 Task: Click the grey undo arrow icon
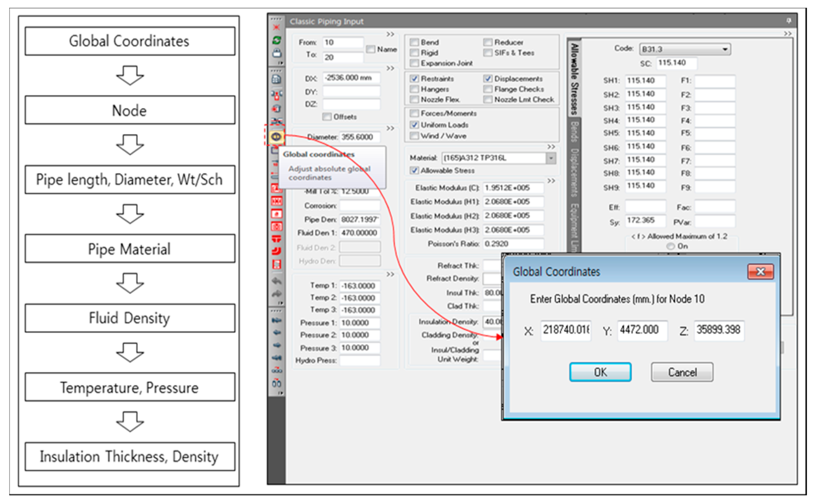(277, 281)
